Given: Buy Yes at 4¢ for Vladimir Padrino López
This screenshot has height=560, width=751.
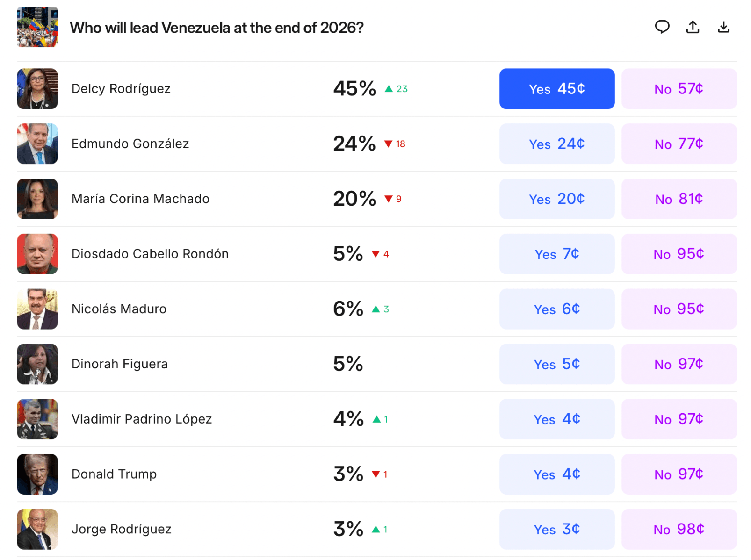Looking at the screenshot, I should click(556, 419).
